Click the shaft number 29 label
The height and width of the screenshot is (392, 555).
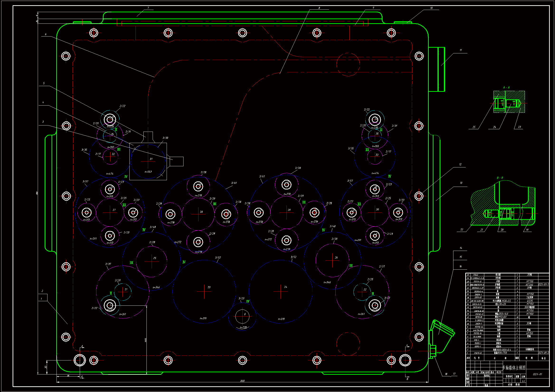pos(289,210)
